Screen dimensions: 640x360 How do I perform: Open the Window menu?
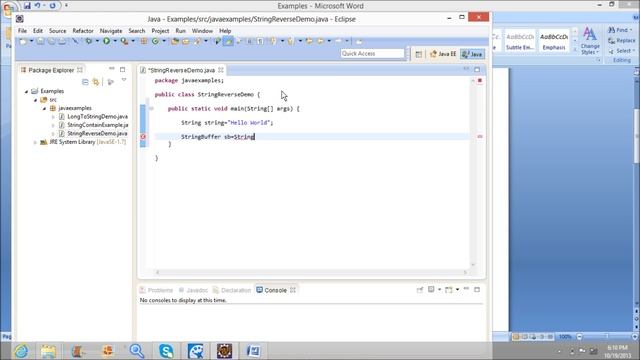pos(202,31)
